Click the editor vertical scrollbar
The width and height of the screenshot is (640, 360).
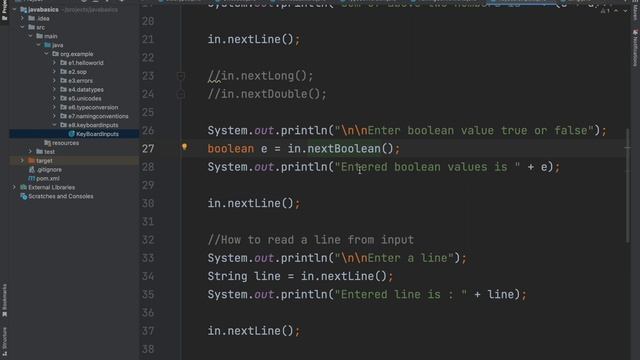[627, 186]
